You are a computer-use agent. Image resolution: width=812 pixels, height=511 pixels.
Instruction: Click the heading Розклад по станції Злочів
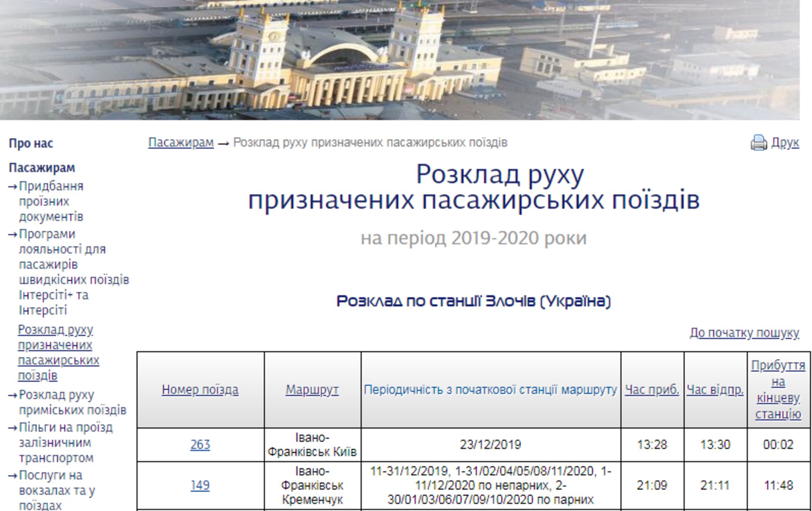(474, 301)
